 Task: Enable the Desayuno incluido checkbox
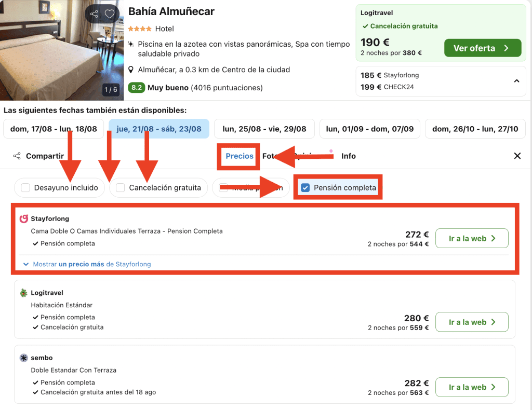coord(25,188)
